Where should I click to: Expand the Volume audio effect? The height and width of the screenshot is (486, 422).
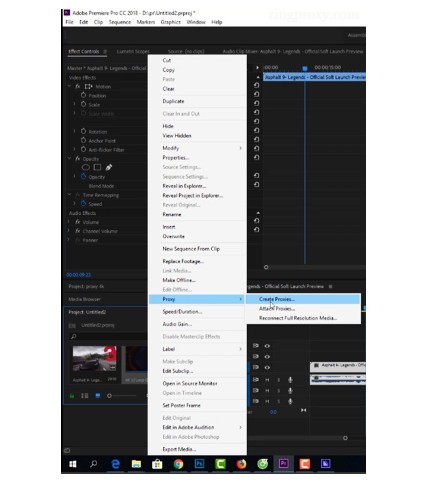pos(69,222)
